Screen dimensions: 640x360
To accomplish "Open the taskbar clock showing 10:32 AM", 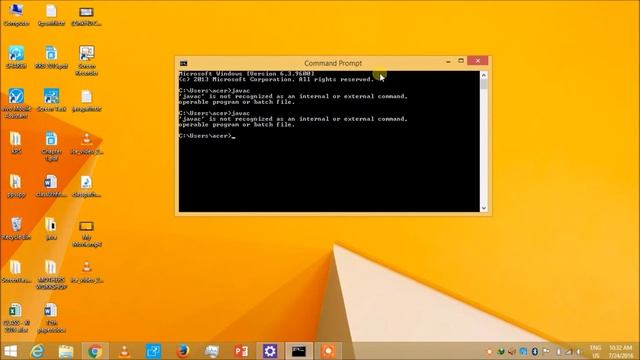I will point(620,351).
